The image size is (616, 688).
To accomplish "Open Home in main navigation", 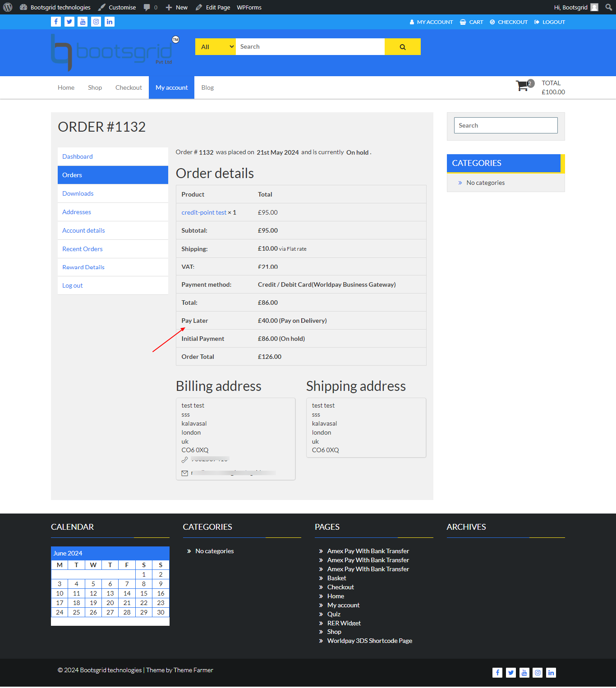I will pyautogui.click(x=66, y=87).
